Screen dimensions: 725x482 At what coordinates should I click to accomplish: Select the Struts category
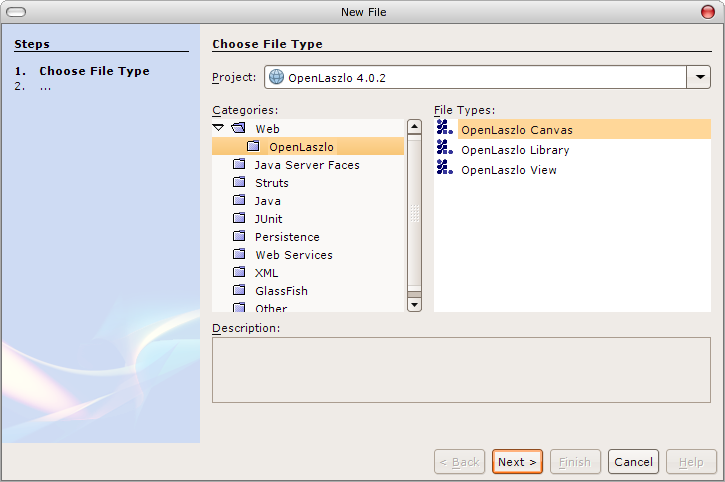tap(272, 183)
